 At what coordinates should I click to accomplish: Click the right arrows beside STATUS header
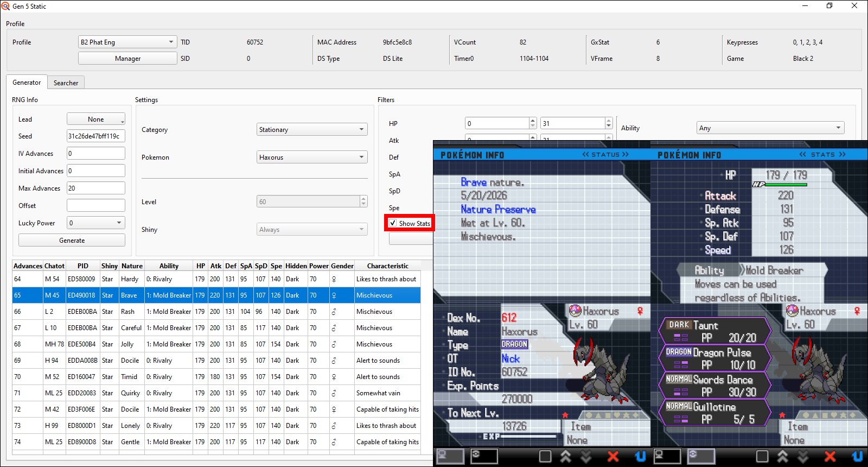[x=626, y=155]
